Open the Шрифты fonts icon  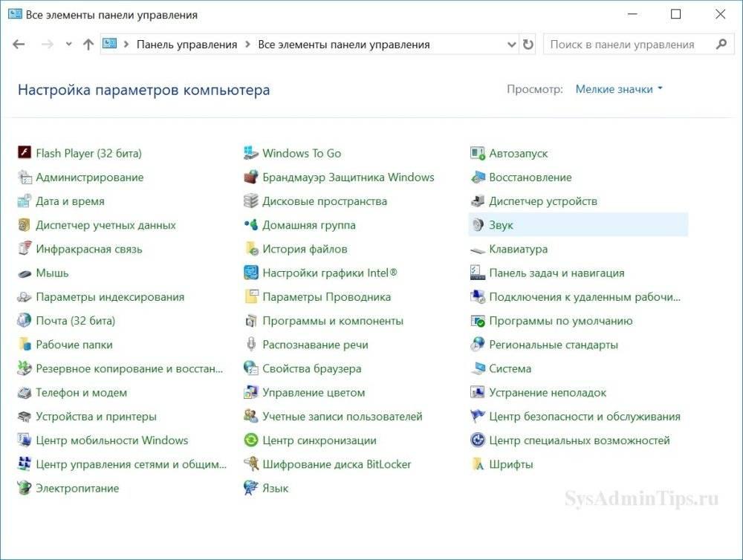tap(478, 464)
